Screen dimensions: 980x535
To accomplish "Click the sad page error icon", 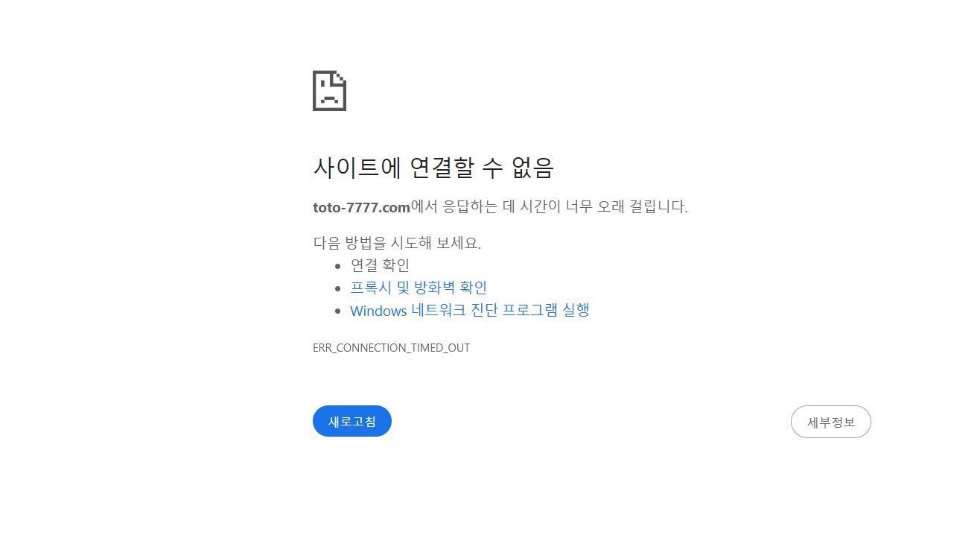I will tap(329, 91).
